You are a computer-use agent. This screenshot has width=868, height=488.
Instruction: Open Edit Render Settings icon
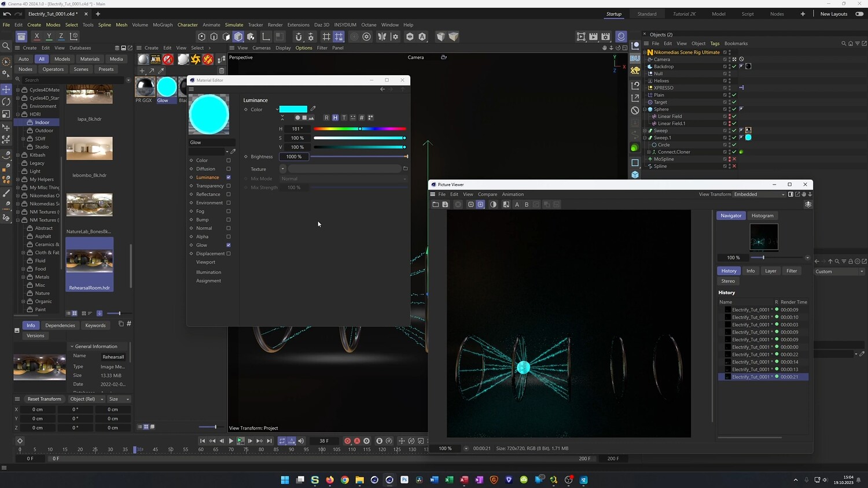605,36
